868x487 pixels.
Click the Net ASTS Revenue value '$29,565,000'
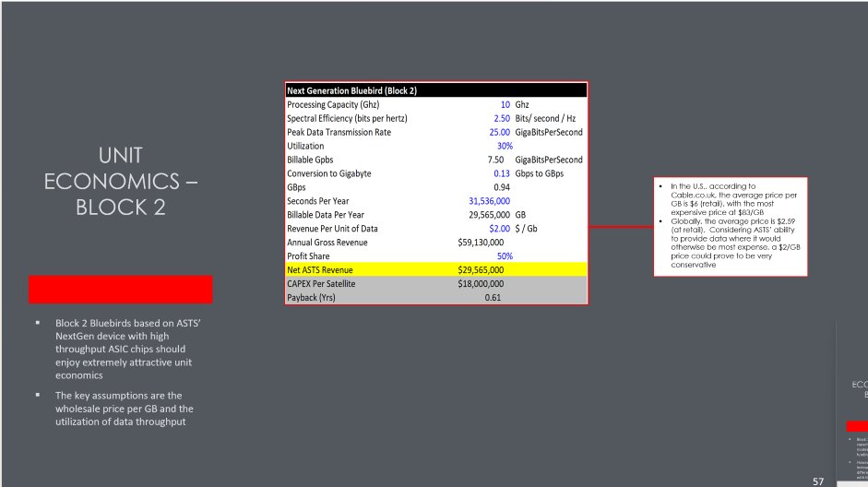point(481,270)
